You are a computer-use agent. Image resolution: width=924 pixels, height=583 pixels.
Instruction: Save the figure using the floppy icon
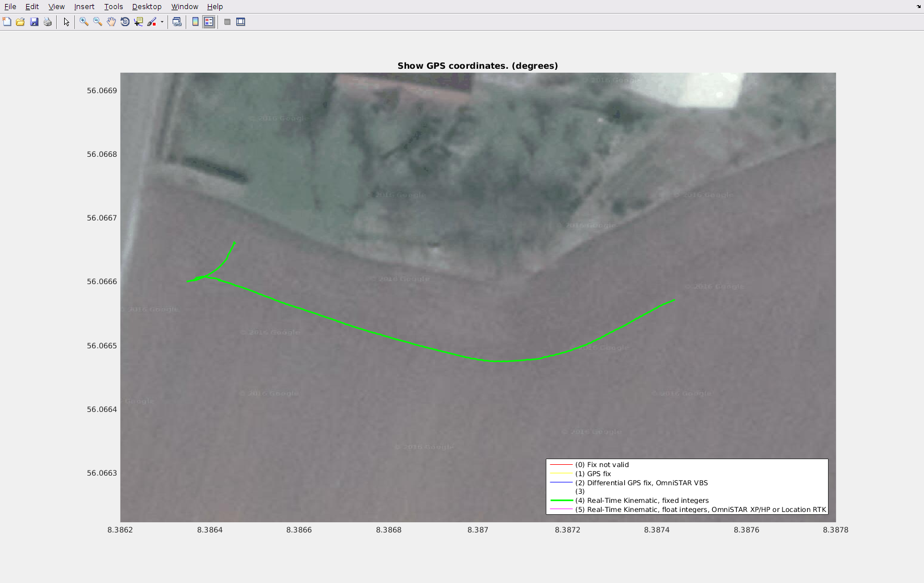[x=34, y=22]
